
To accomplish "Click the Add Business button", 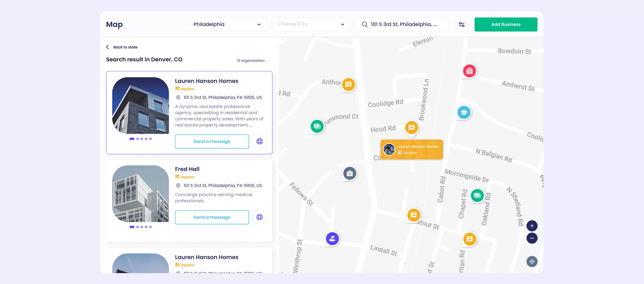I will [506, 25].
